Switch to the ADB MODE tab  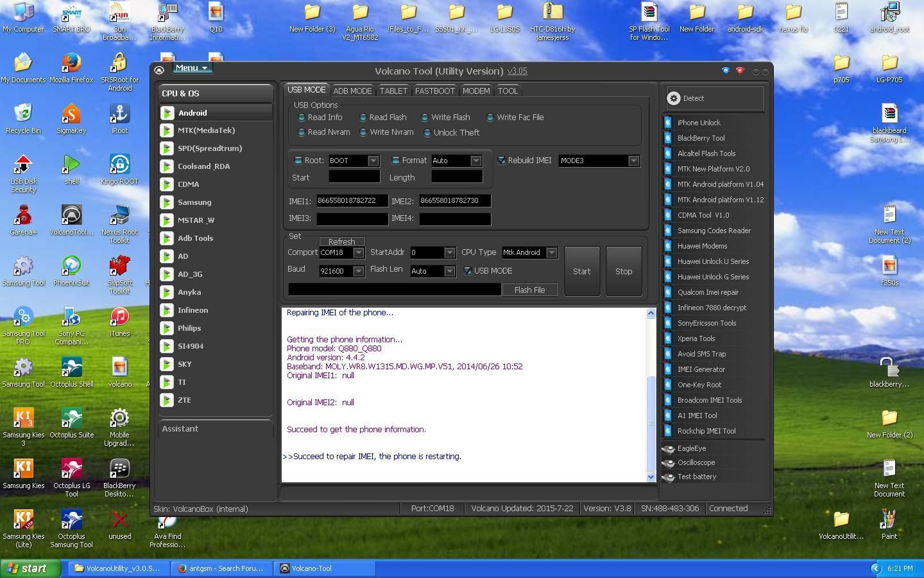[x=352, y=91]
